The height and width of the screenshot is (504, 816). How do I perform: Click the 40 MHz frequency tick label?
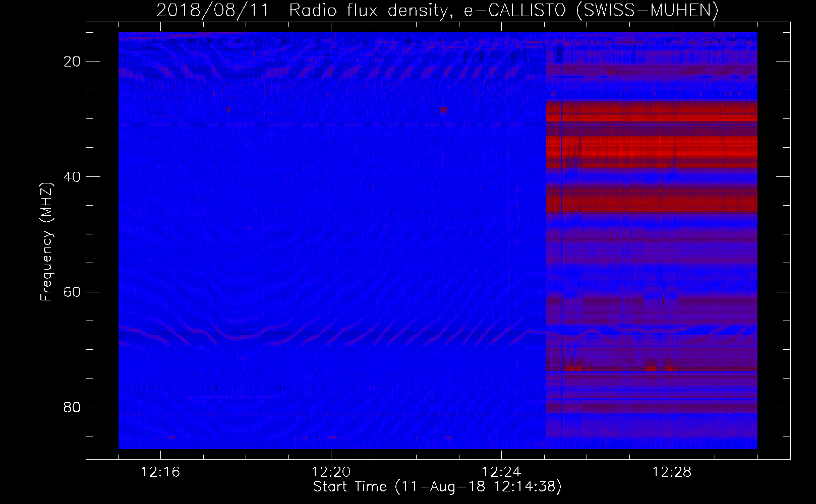(72, 177)
